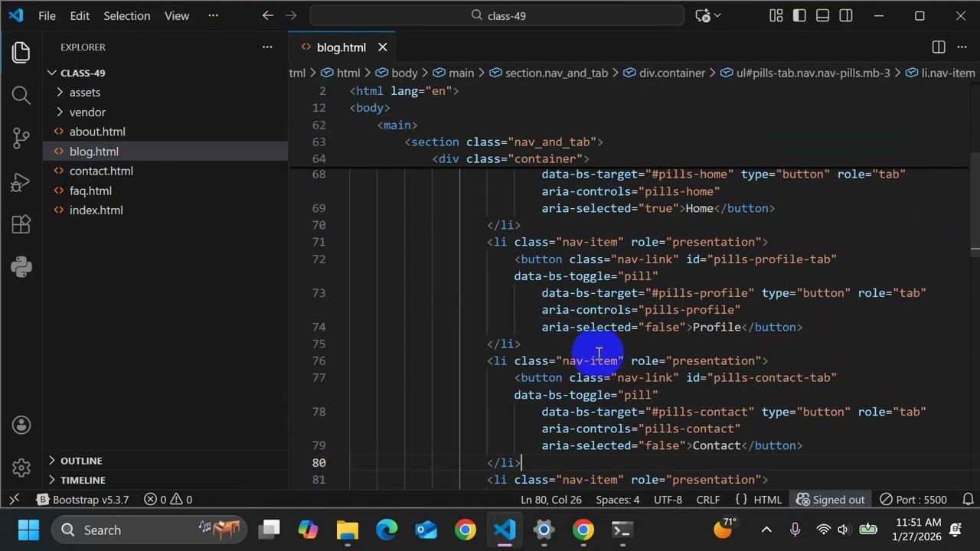Viewport: 980px width, 551px height.
Task: Click div.container breadcrumb
Action: (664, 73)
